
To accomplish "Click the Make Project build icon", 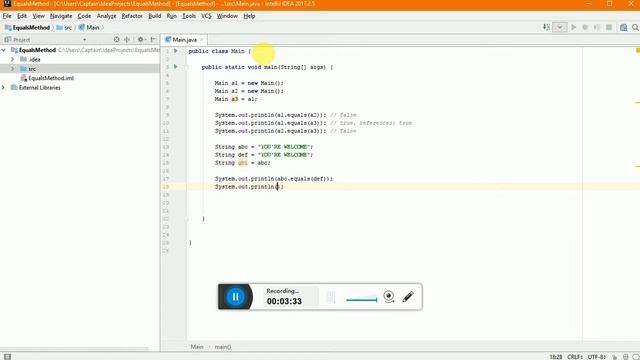I will click(546, 27).
